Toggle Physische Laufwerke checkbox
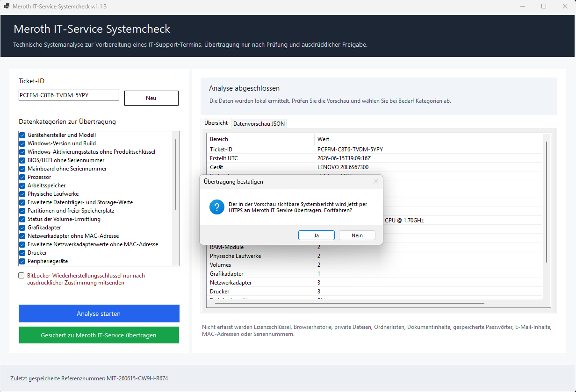Viewport: 576px width, 392px height. point(22,194)
